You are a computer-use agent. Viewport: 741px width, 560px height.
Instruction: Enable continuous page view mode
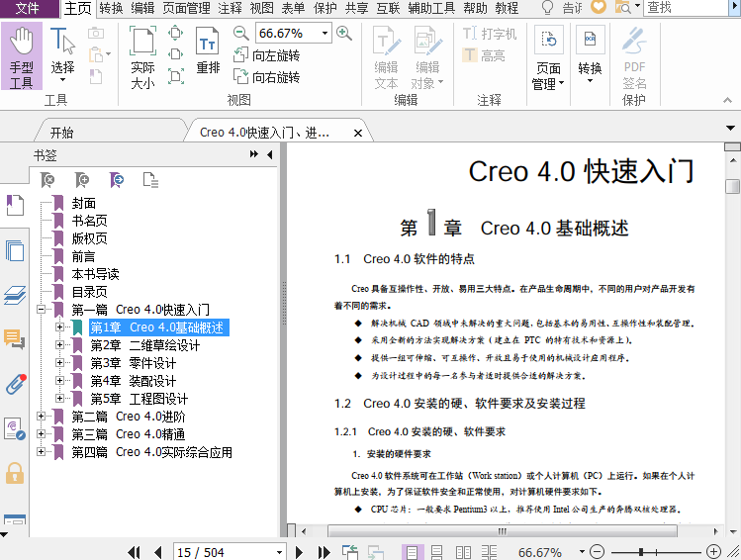[437, 552]
